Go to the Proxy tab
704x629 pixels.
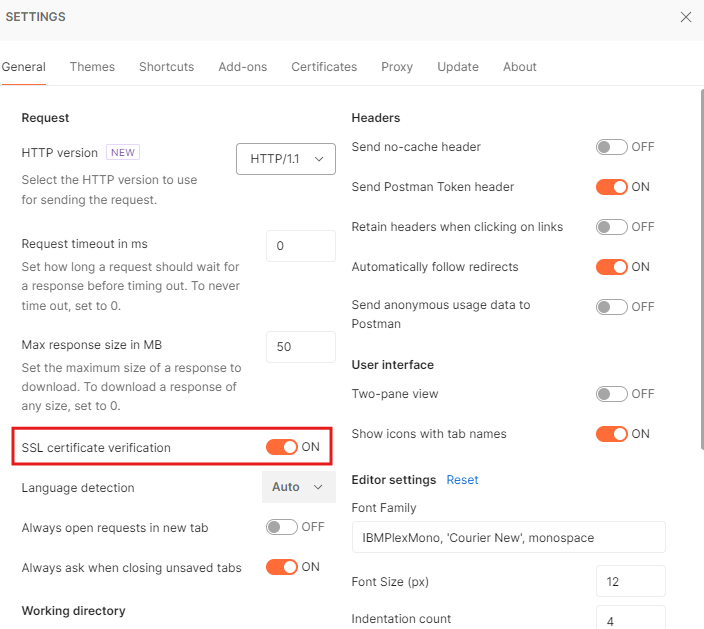point(397,66)
